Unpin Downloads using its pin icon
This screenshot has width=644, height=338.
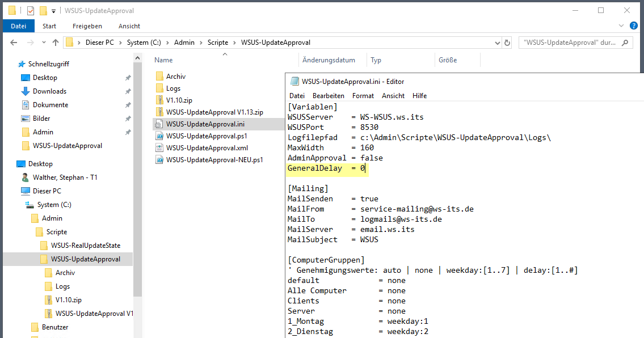click(128, 91)
